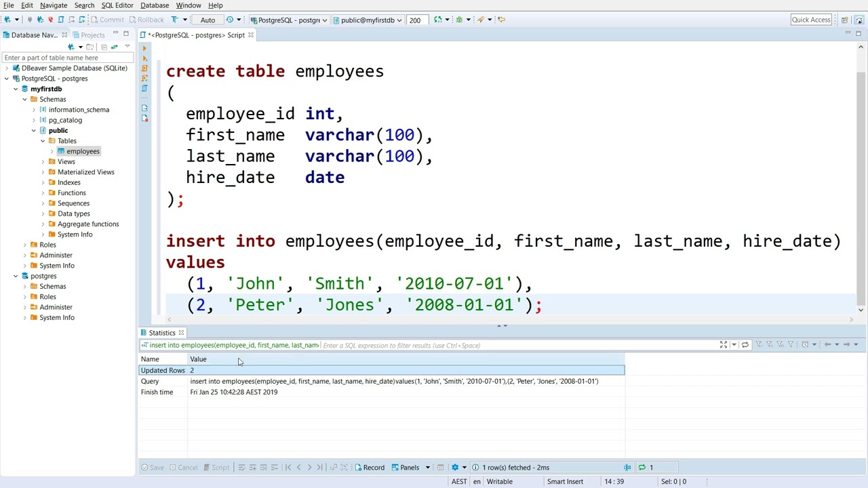The width and height of the screenshot is (868, 488).
Task: Select Aggregate functions in tree
Action: point(88,224)
